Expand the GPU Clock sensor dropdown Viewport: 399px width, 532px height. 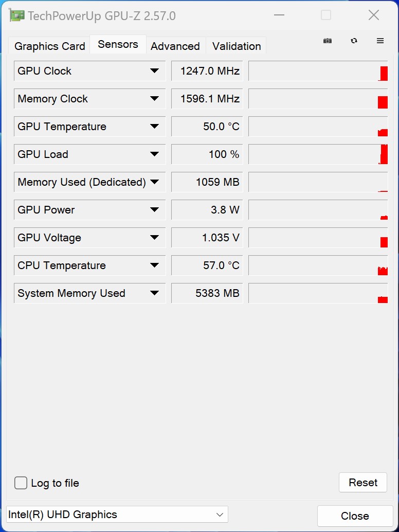pyautogui.click(x=154, y=71)
